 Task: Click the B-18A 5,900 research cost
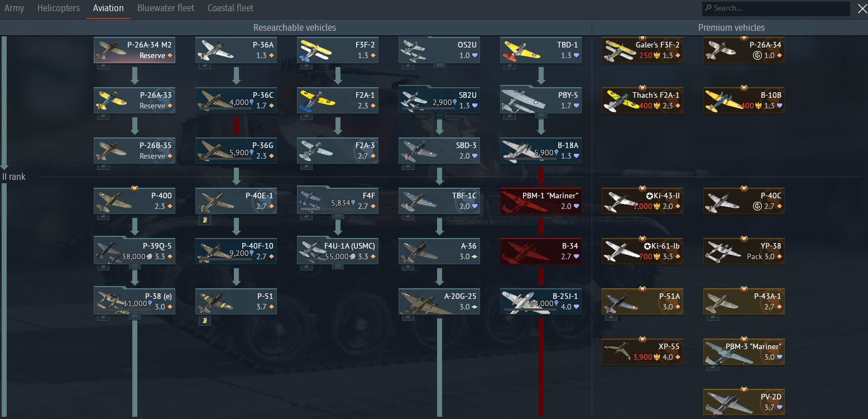click(546, 152)
